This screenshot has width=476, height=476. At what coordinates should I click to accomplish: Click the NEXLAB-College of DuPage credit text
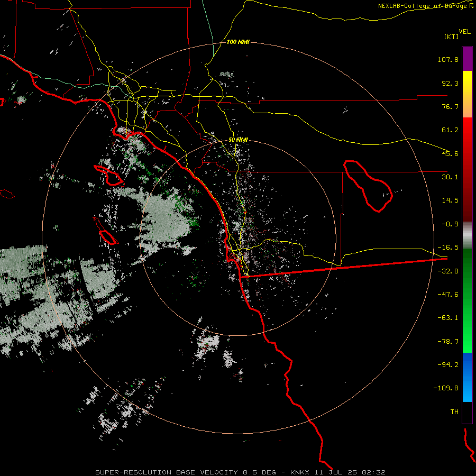coord(425,6)
